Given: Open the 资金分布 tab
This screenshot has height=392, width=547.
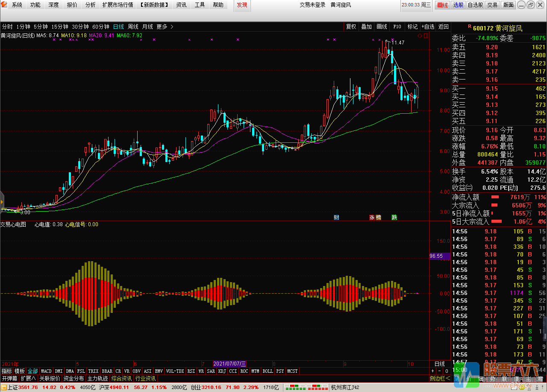Looking at the screenshot, I should (74, 378).
